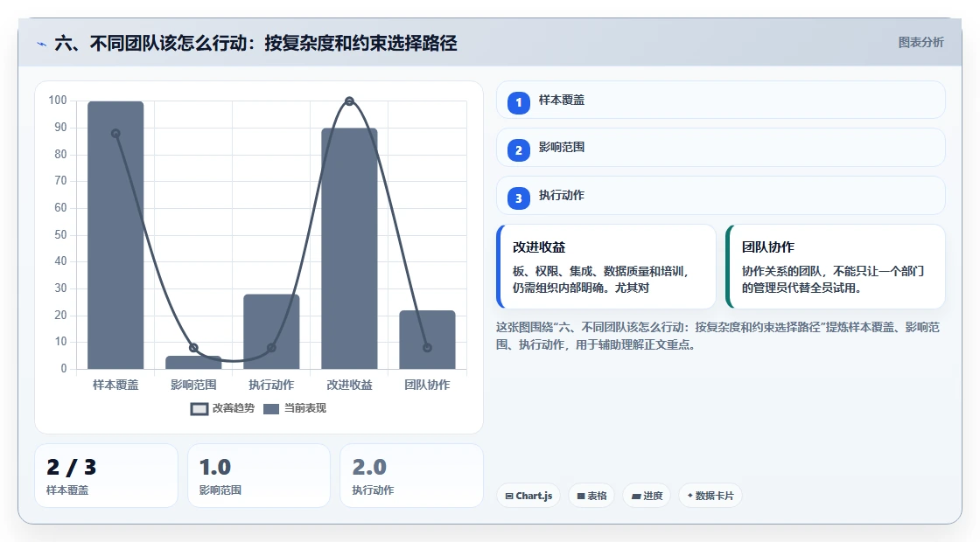Select the 样本覆盖 list item
Viewport: 980px width, 542px height.
721,100
